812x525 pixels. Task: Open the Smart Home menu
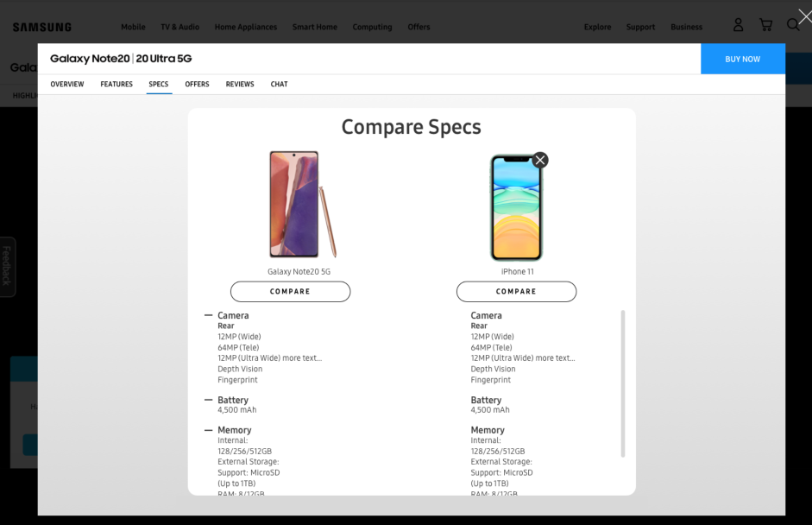(315, 27)
